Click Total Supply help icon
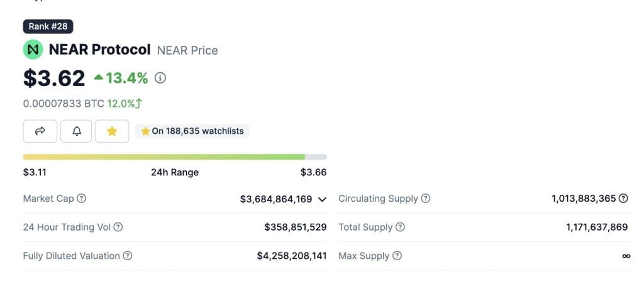 tap(400, 227)
